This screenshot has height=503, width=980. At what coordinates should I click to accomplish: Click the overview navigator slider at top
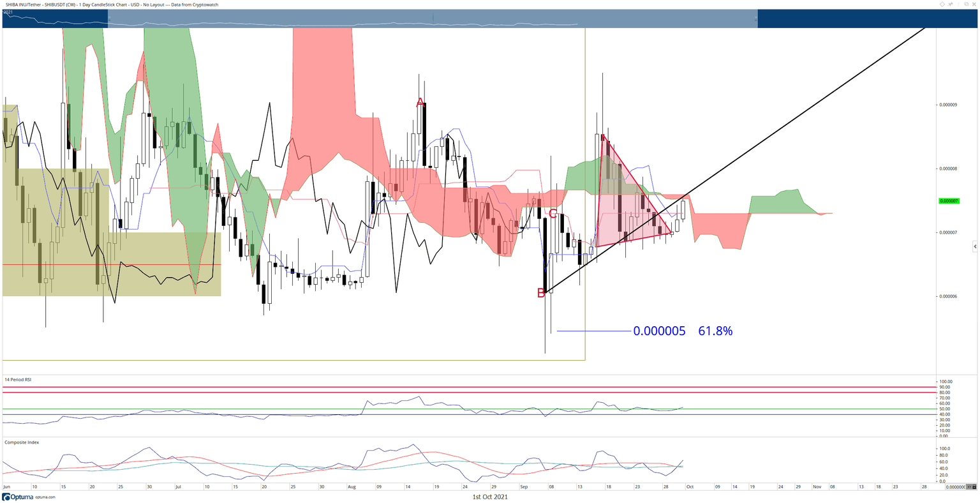pos(433,19)
